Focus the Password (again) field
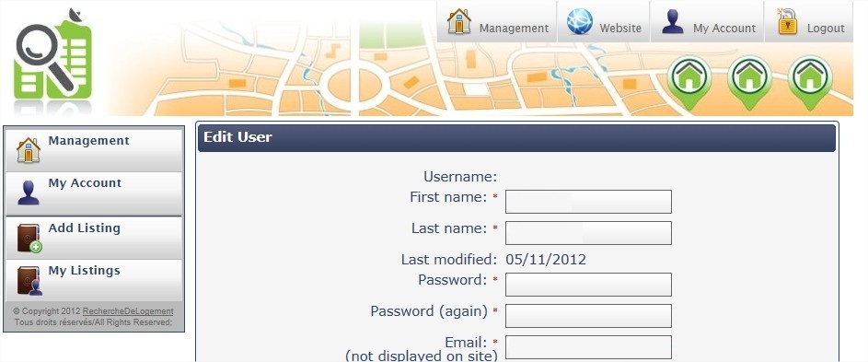The width and height of the screenshot is (868, 362). point(588,316)
